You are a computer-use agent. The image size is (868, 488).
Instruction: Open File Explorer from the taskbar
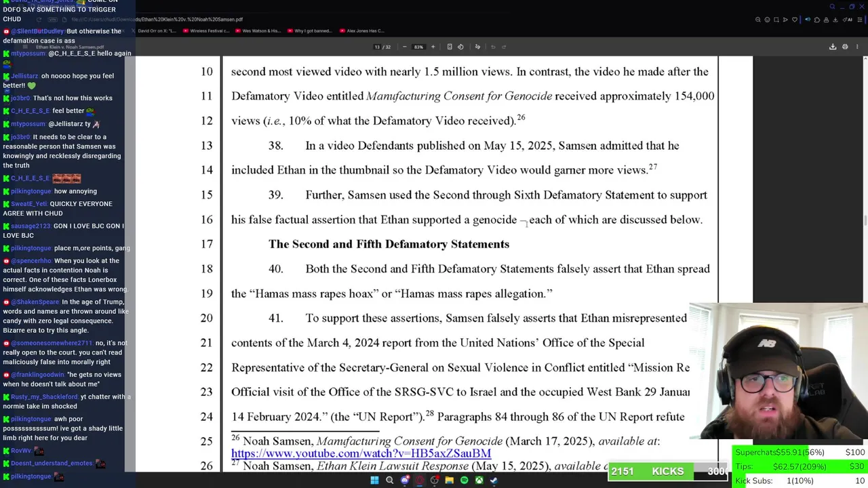tap(449, 481)
